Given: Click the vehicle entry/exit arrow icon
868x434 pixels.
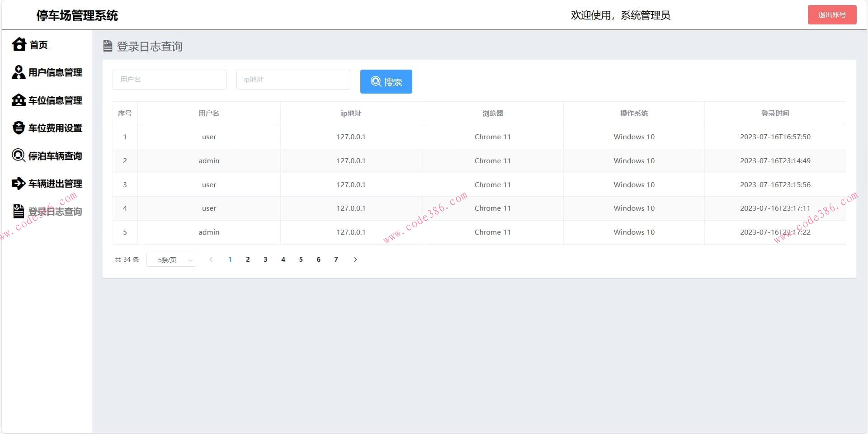Looking at the screenshot, I should (18, 184).
